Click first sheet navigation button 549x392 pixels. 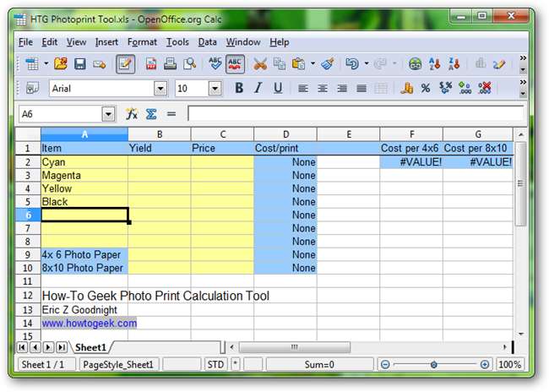tap(22, 347)
